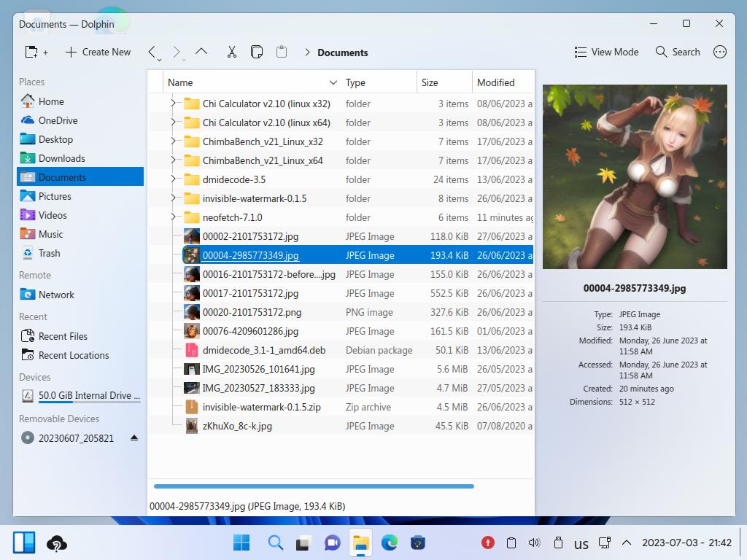Click the Search button

(x=678, y=52)
